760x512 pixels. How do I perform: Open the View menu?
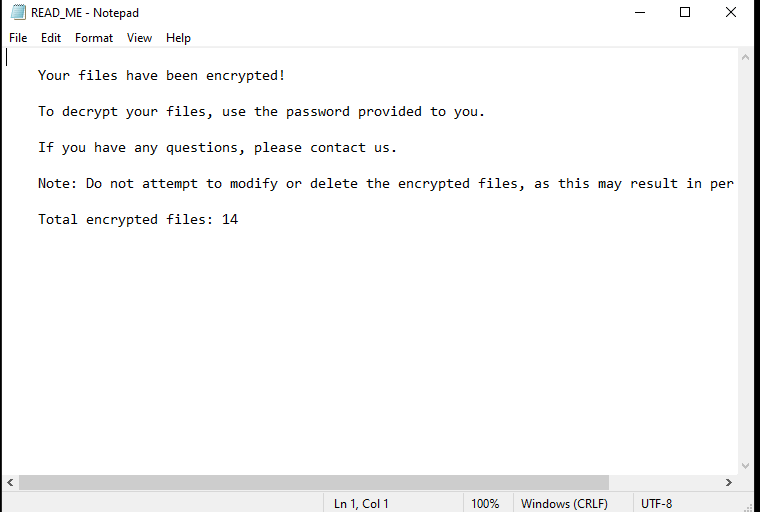coord(139,38)
